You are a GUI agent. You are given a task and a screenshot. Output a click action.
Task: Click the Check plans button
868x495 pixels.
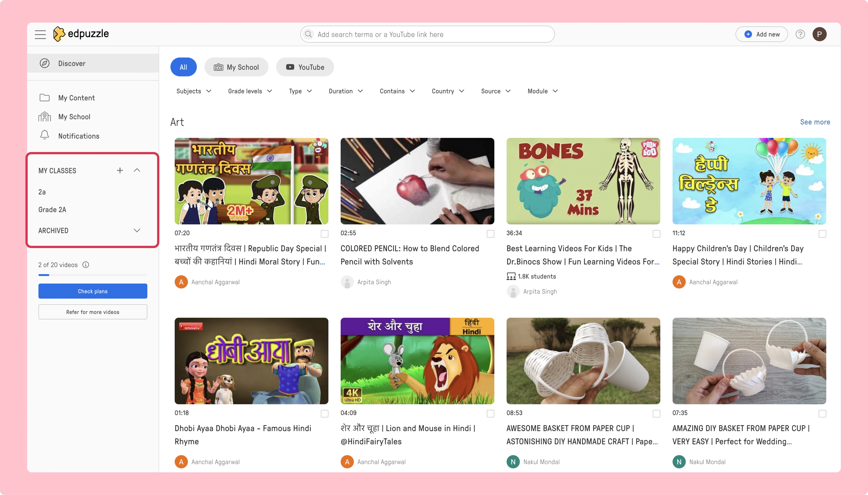(93, 291)
